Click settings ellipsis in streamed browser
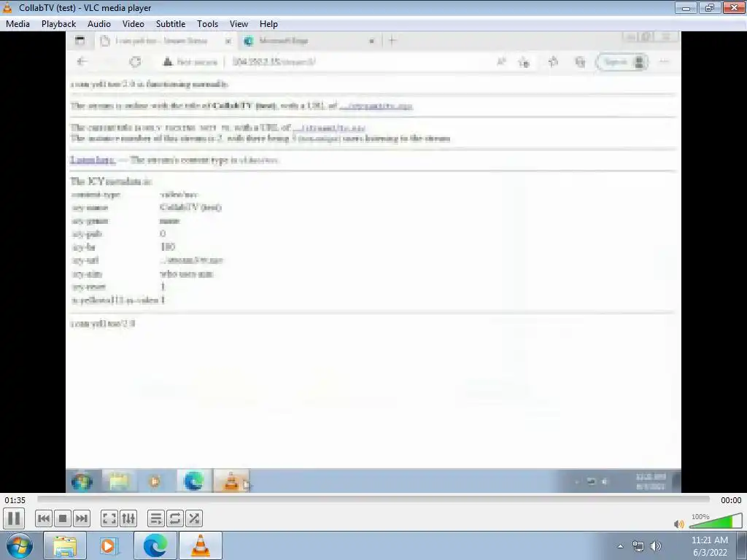This screenshot has height=560, width=747. pos(664,61)
